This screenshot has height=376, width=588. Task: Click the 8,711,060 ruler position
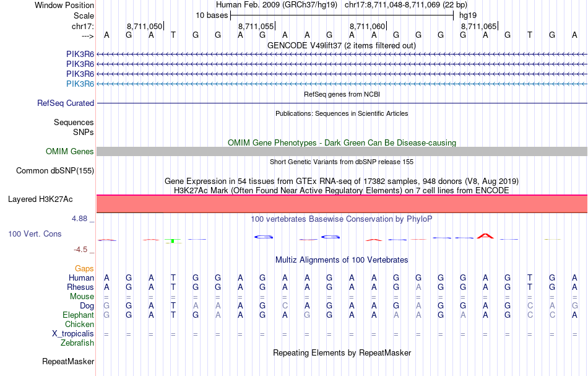(368, 26)
